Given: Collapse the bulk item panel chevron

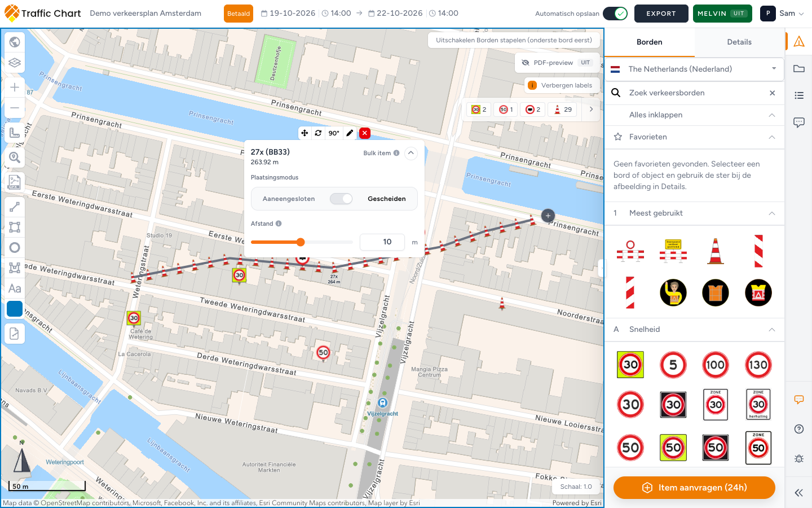Looking at the screenshot, I should pos(411,153).
